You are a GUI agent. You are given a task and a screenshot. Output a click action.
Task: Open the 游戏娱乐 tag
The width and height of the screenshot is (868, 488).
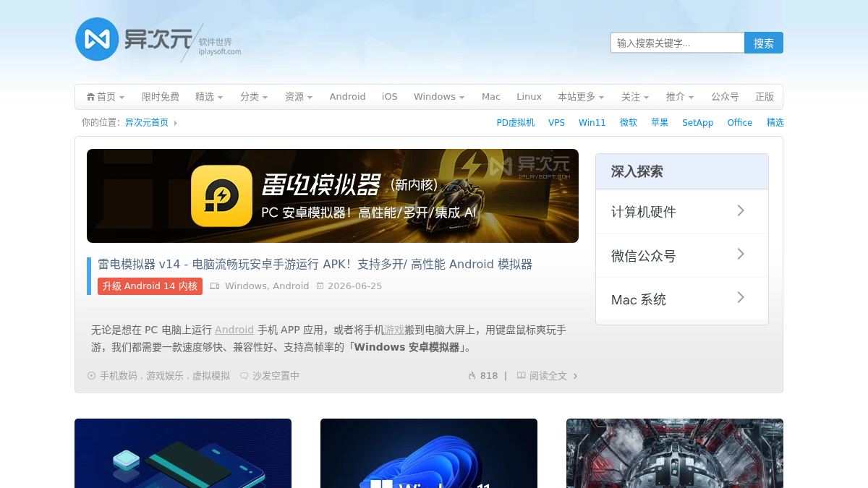pyautogui.click(x=165, y=376)
